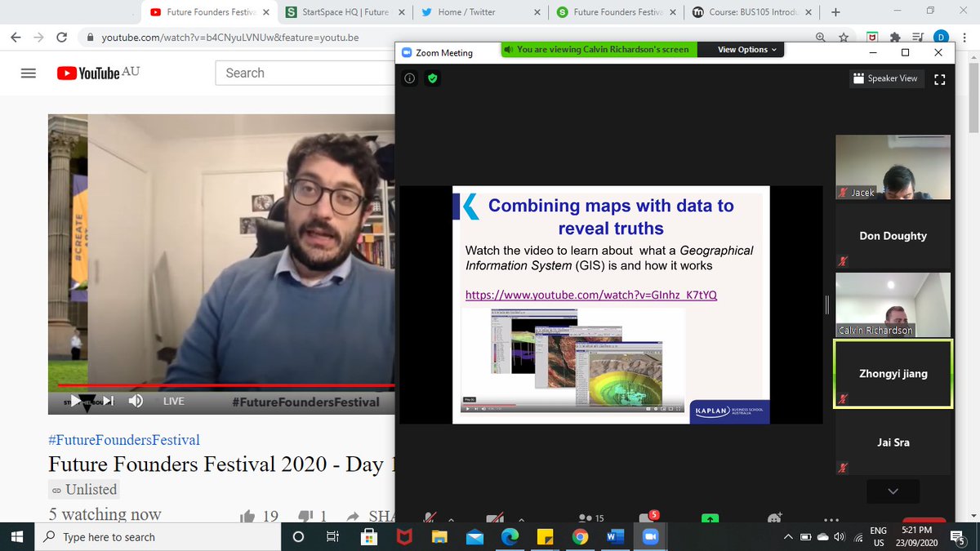Mute the YouTube player volume

coord(136,401)
